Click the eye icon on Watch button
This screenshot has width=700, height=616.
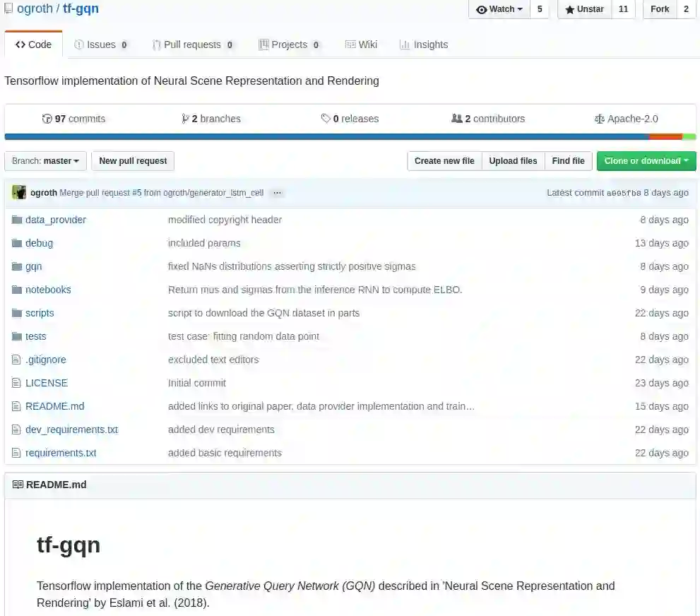pyautogui.click(x=481, y=9)
